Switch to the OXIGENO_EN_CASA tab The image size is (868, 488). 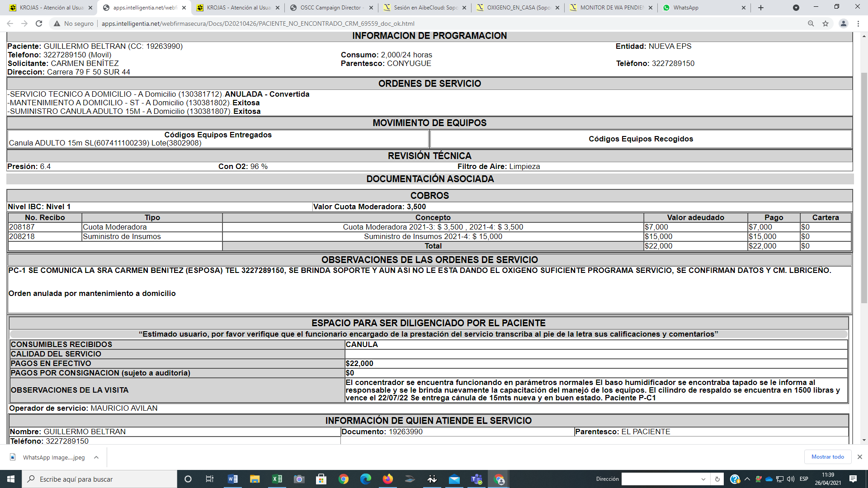518,8
